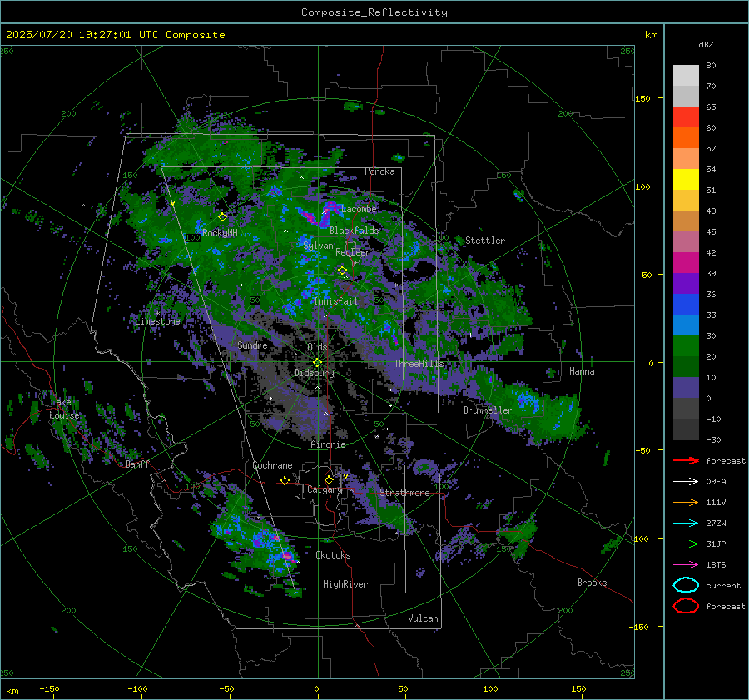Click the red 65-60 dBZ color swatch
The image size is (749, 700).
tap(686, 117)
